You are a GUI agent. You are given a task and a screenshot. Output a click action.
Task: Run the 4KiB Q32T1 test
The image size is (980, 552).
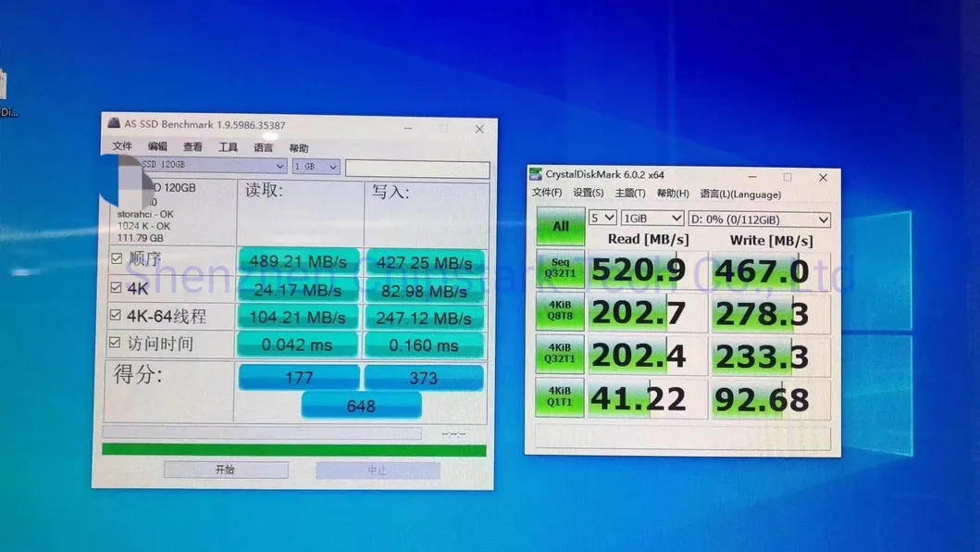[560, 354]
